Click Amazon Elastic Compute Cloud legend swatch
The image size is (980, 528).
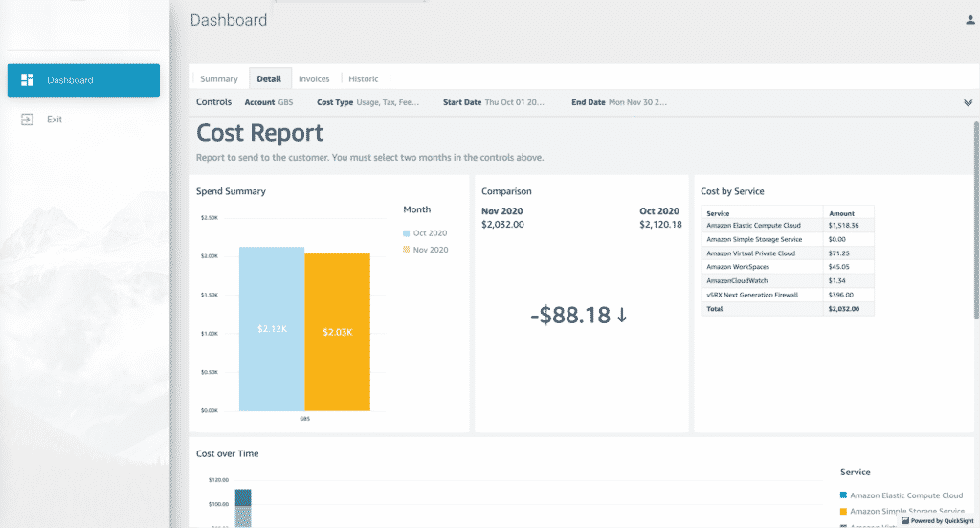click(x=844, y=495)
